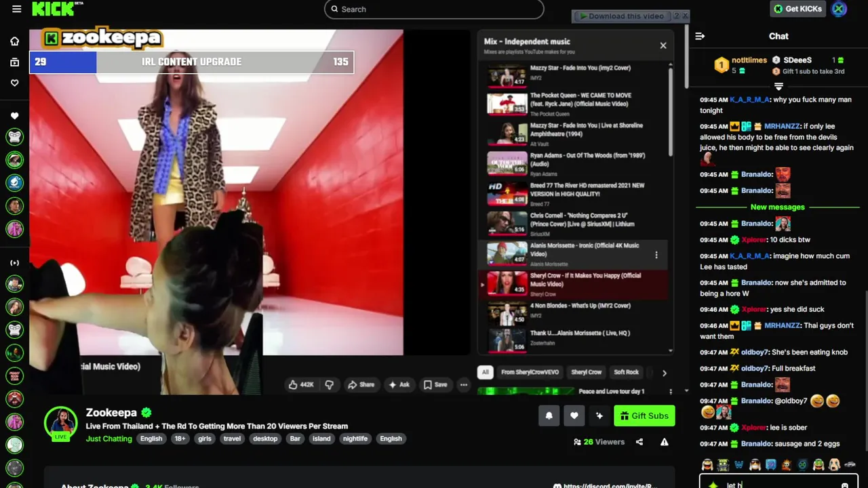Click the sparkle icon beside Gift Subs
This screenshot has width=868, height=488.
[599, 415]
